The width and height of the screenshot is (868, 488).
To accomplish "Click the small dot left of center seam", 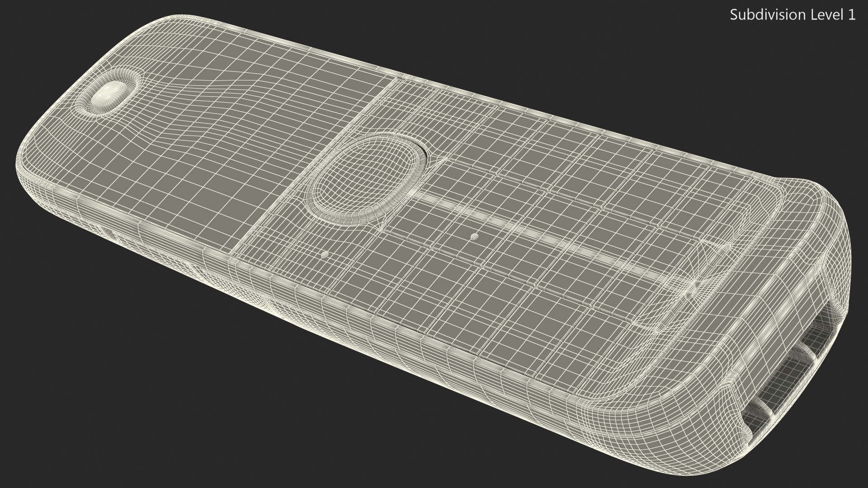I will click(x=325, y=255).
